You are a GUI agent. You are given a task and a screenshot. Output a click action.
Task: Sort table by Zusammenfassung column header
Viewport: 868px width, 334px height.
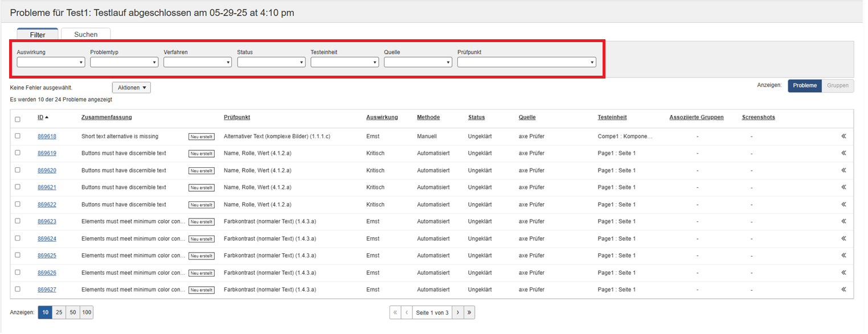pos(107,117)
